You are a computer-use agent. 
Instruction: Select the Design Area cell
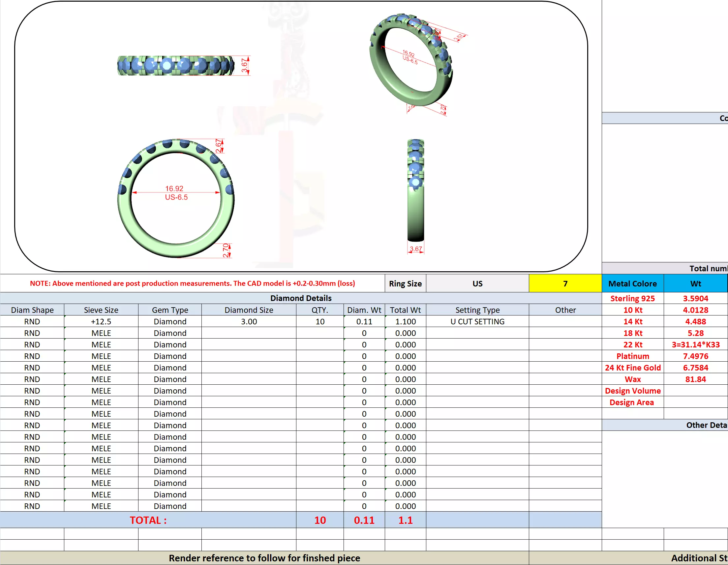633,402
